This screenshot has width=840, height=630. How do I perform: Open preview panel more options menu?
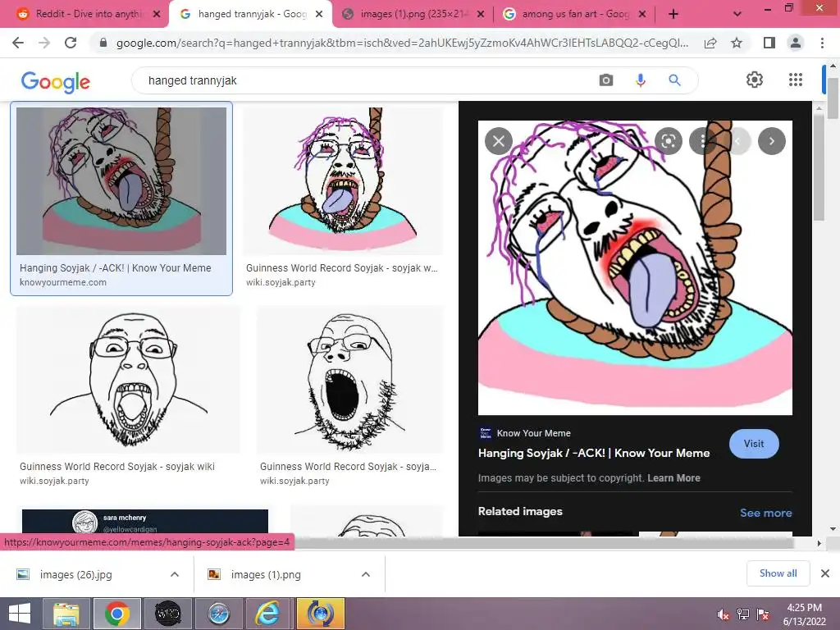[x=702, y=141]
